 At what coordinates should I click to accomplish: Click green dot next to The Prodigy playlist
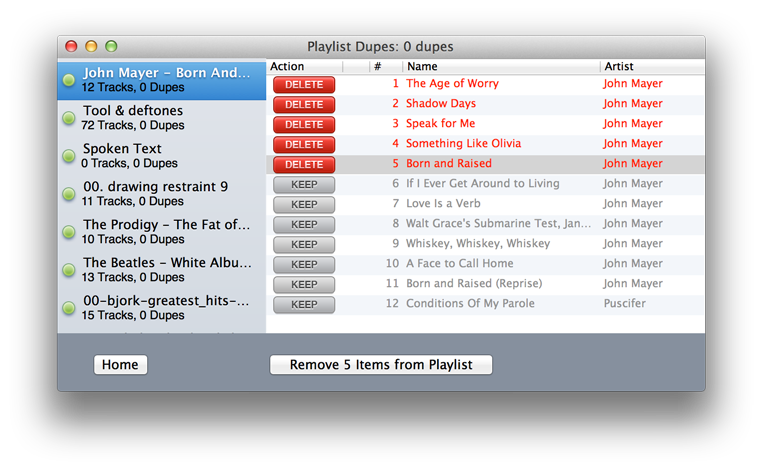click(69, 232)
